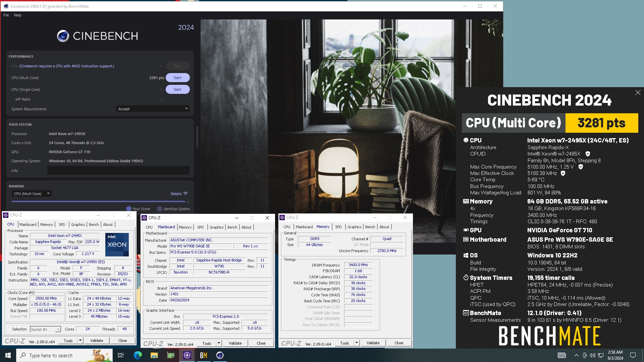Show hidden tray icons chevron
644x362 pixels.
(x=576, y=355)
